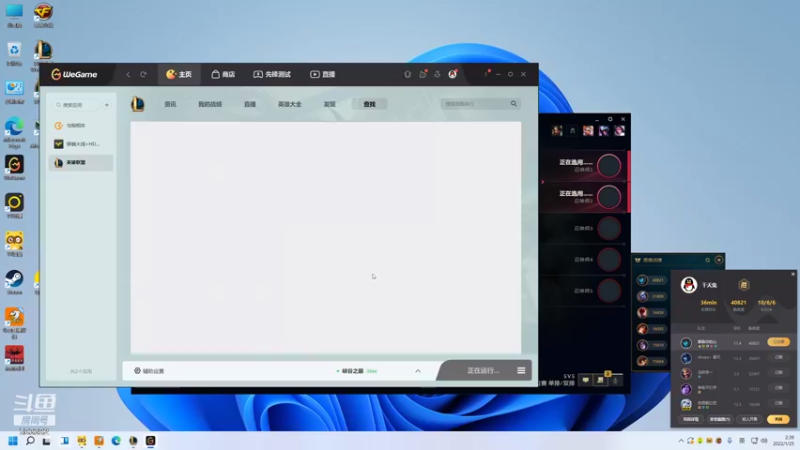
Task: Open taskbar search magnifier
Action: click(x=30, y=441)
